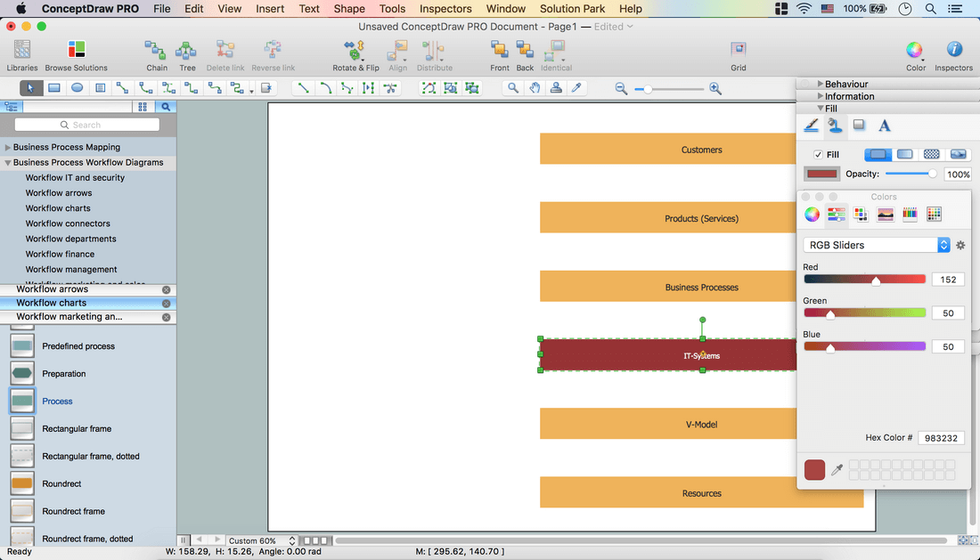
Task: Uncheck the Fill checkbox
Action: 818,154
